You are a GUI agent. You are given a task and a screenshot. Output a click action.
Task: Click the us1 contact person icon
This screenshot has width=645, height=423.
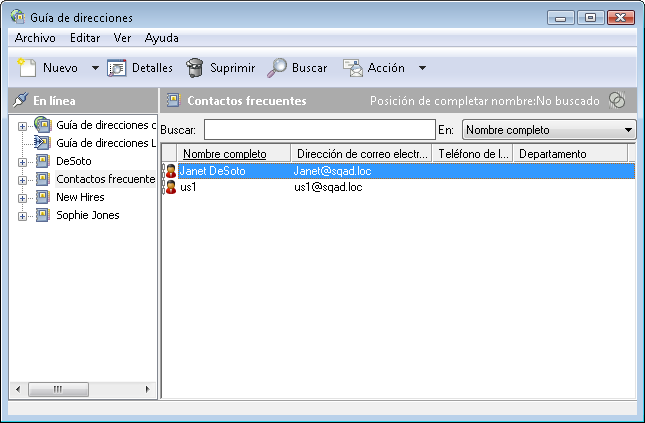pyautogui.click(x=170, y=187)
